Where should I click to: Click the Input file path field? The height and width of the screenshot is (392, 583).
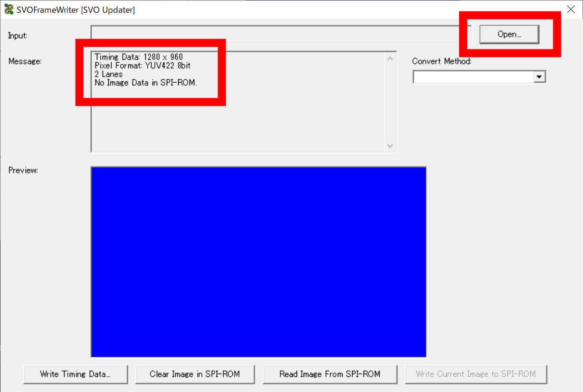point(281,34)
